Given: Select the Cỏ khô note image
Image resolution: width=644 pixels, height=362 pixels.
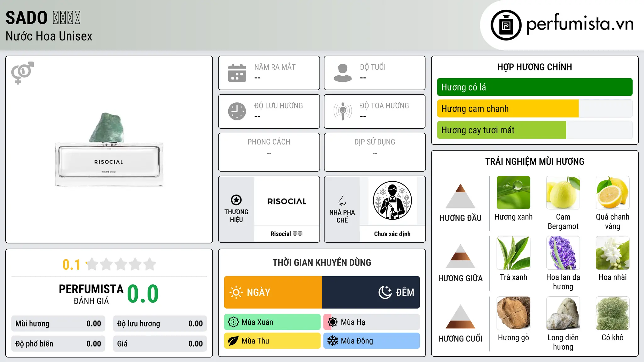Looking at the screenshot, I should (x=613, y=313).
